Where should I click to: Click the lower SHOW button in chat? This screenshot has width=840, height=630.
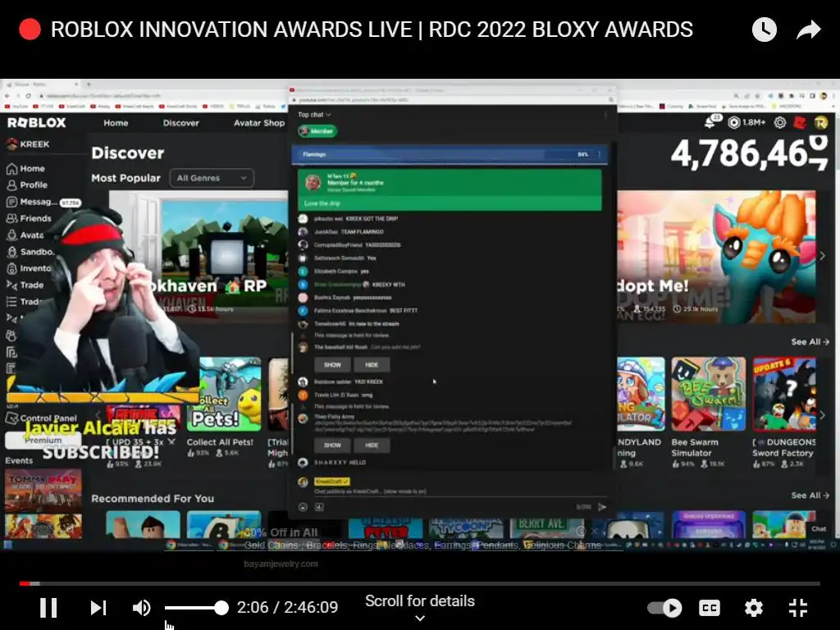[332, 445]
